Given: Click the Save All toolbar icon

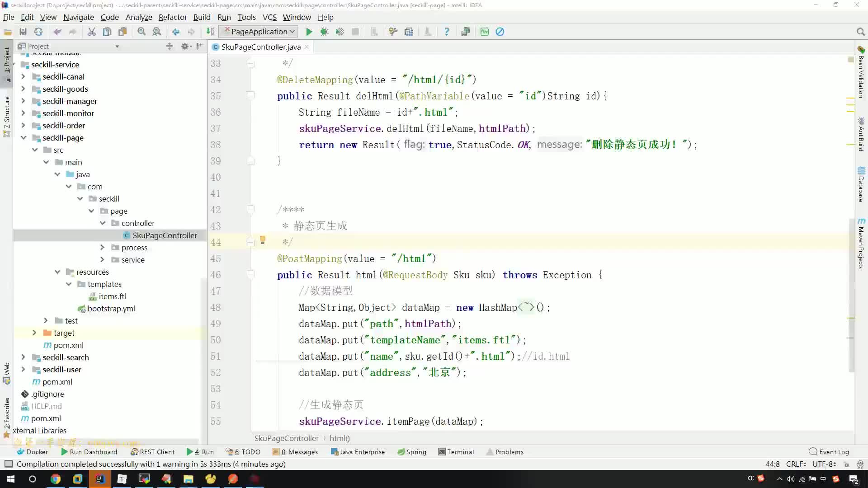Looking at the screenshot, I should (x=23, y=32).
